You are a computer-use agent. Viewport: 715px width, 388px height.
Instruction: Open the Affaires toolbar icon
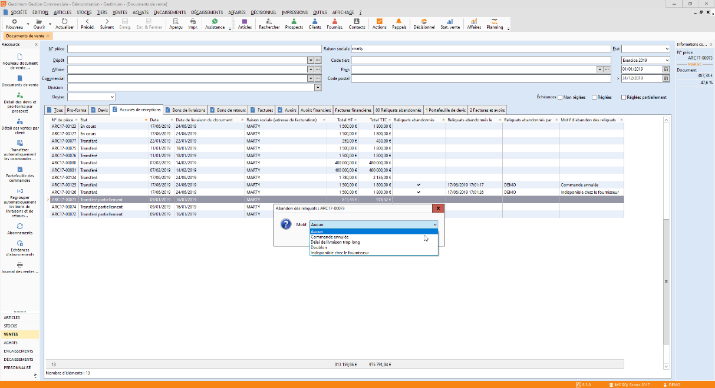pos(474,24)
